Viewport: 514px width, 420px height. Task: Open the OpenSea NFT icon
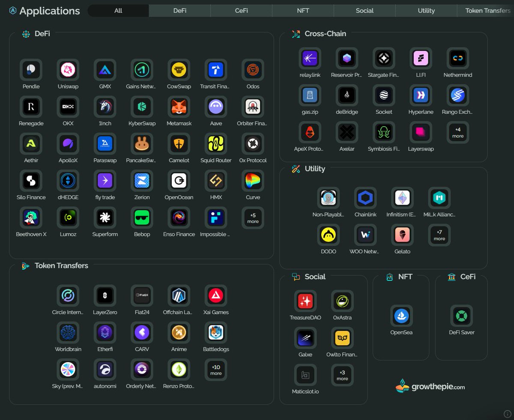pos(401,316)
